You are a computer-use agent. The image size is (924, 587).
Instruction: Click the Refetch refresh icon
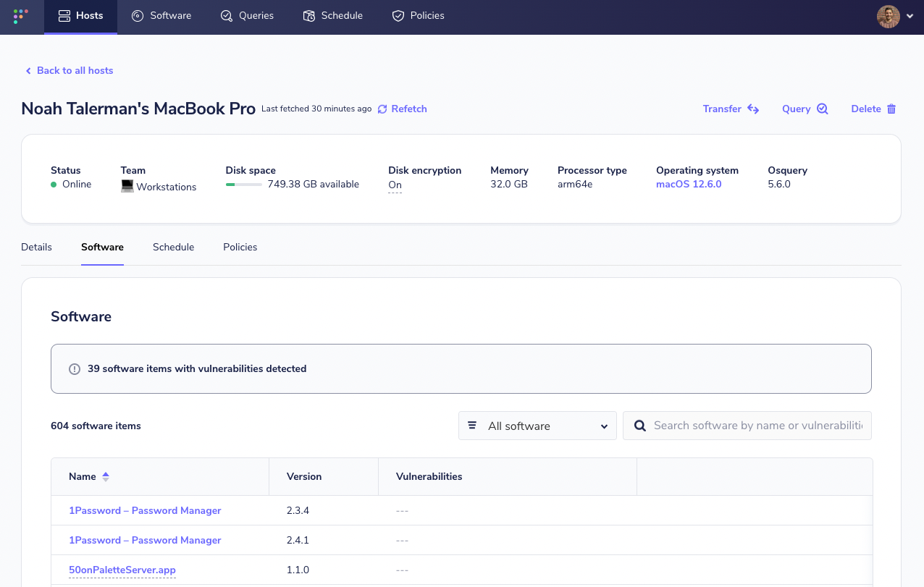coord(382,109)
